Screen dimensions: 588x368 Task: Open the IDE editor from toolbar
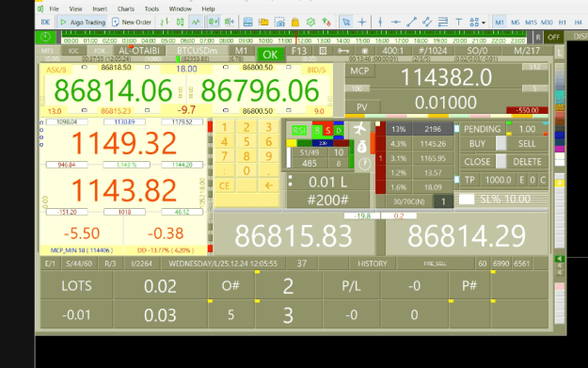45,23
